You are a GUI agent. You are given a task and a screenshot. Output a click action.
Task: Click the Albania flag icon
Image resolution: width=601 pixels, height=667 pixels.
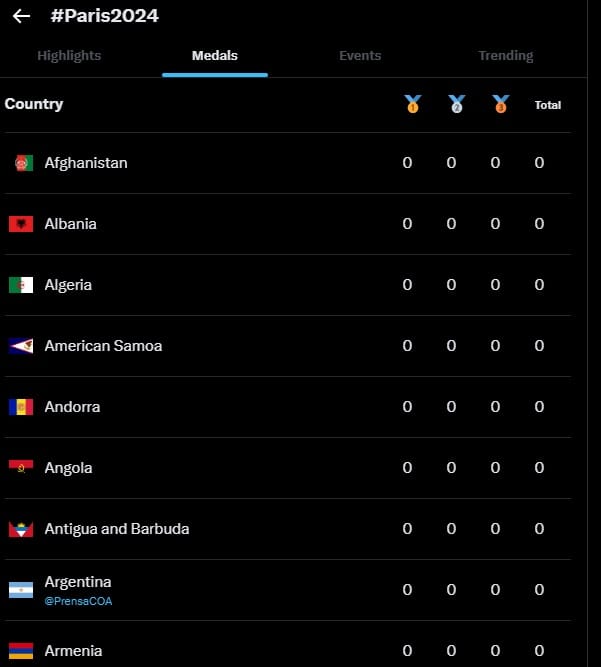(21, 224)
